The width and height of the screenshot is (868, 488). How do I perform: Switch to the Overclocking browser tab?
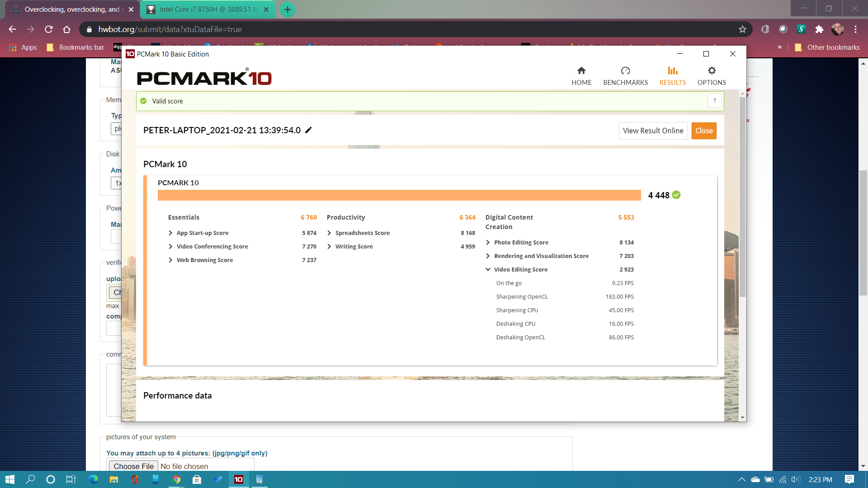pyautogui.click(x=72, y=9)
